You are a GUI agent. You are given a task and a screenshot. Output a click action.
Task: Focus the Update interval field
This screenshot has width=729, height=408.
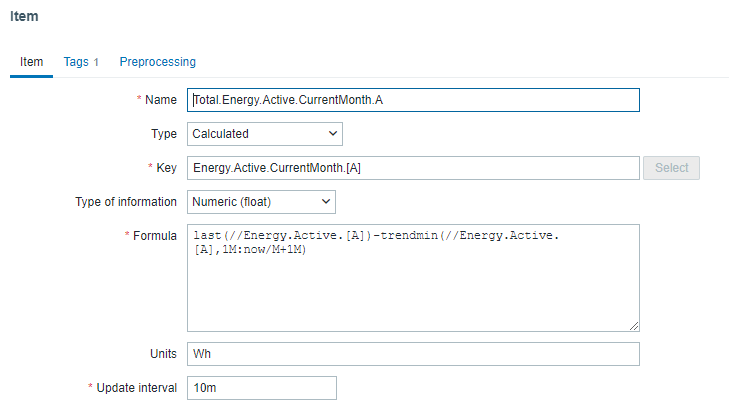tap(261, 388)
